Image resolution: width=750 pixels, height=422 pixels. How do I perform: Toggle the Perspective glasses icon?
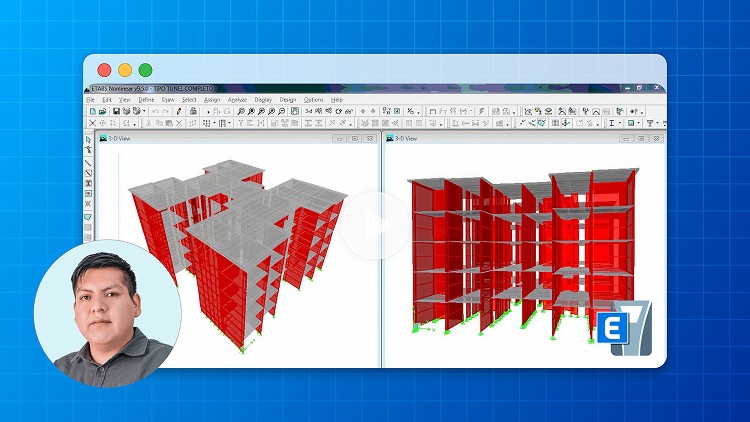click(x=349, y=111)
